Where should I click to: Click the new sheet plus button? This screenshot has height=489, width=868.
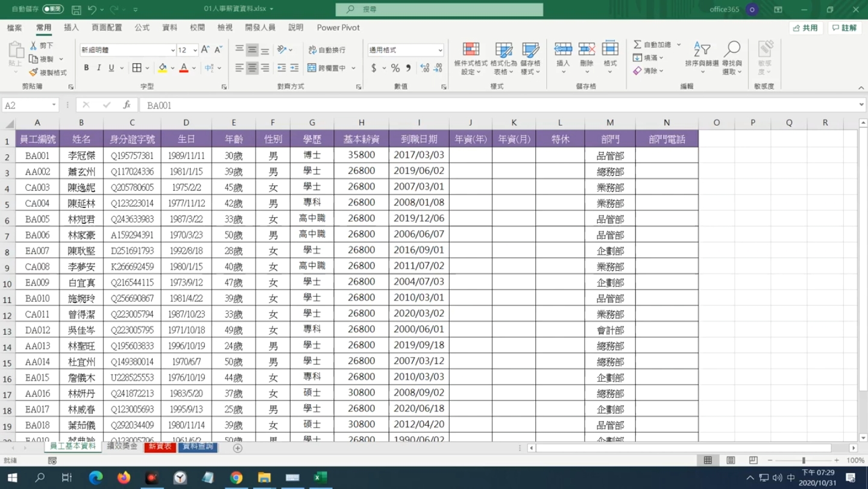pos(237,447)
